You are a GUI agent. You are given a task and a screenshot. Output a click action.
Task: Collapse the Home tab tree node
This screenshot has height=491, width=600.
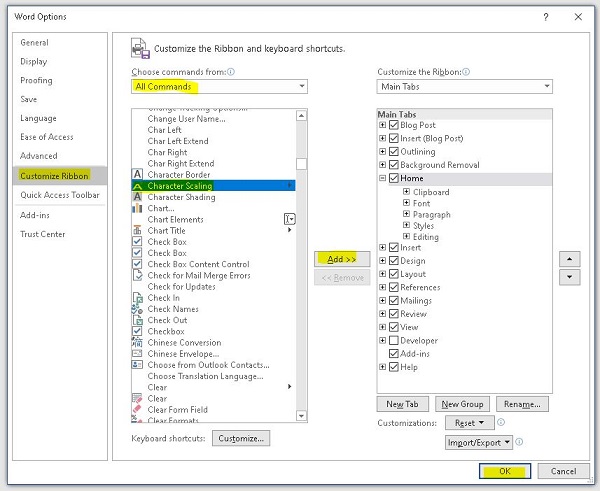click(382, 178)
